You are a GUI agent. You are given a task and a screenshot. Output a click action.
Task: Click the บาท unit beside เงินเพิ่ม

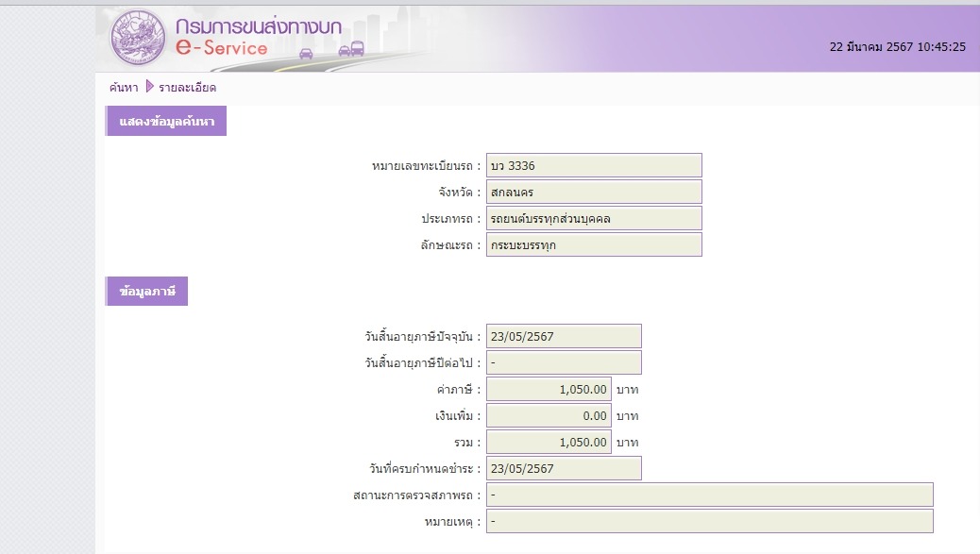click(628, 416)
